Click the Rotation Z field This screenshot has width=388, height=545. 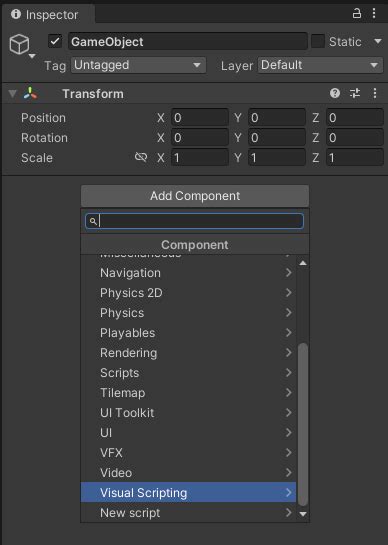(x=354, y=138)
